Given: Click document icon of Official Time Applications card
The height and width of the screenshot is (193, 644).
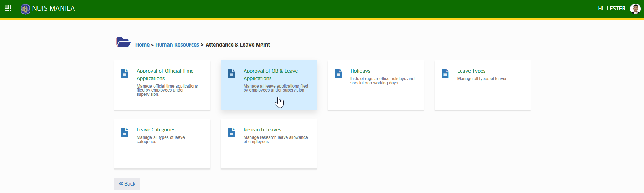Looking at the screenshot, I should tap(125, 73).
